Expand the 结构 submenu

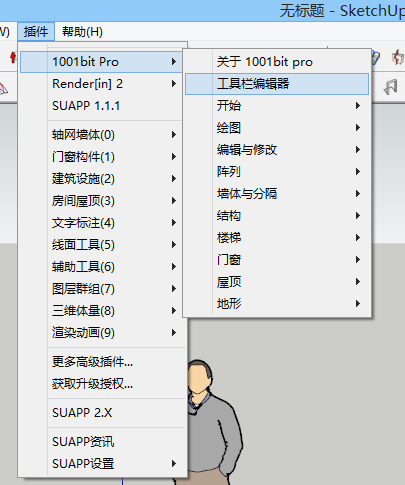coord(277,216)
